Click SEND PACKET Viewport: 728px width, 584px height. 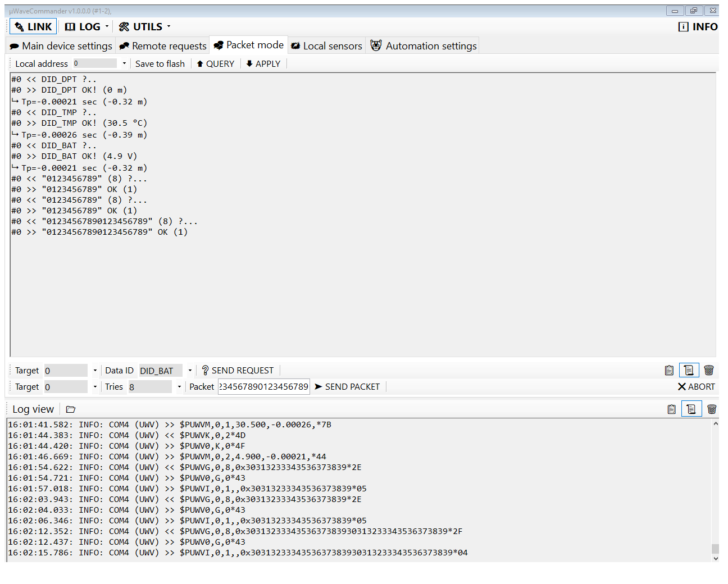(x=348, y=387)
